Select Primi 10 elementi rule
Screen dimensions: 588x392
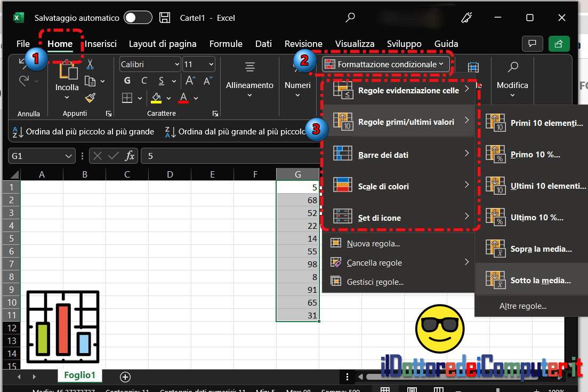[x=531, y=122]
